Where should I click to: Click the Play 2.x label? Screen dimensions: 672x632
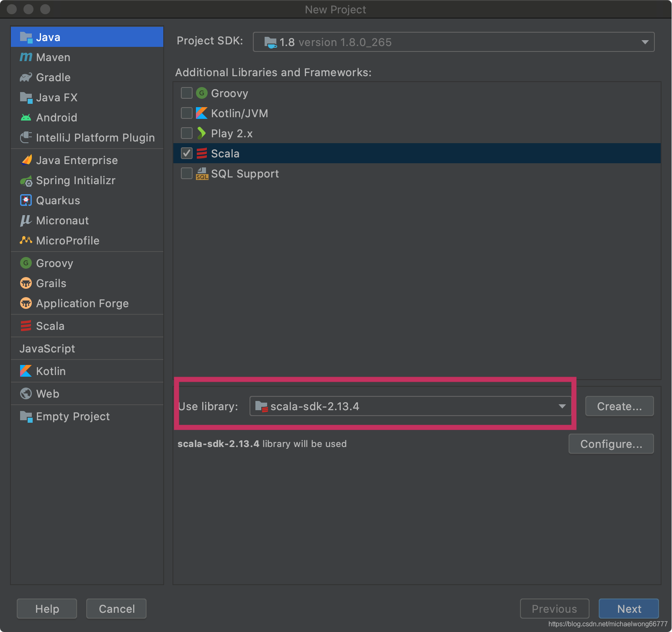(x=232, y=134)
